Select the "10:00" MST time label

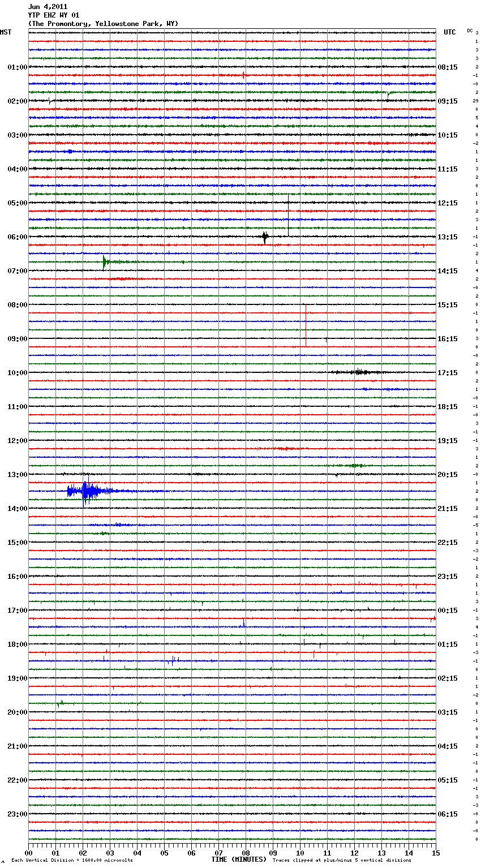(x=18, y=373)
